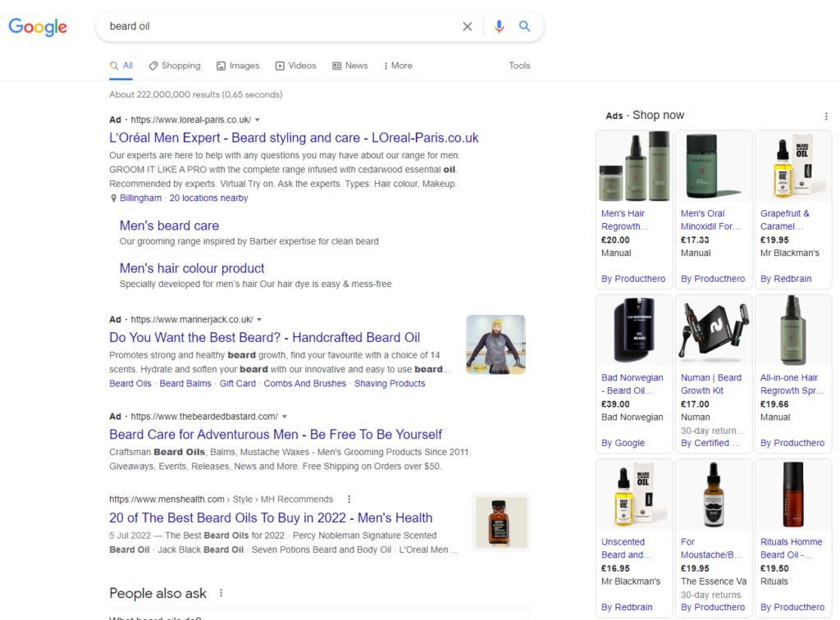This screenshot has width=840, height=620.
Task: Click By Certified under Numan kit
Action: (x=710, y=444)
